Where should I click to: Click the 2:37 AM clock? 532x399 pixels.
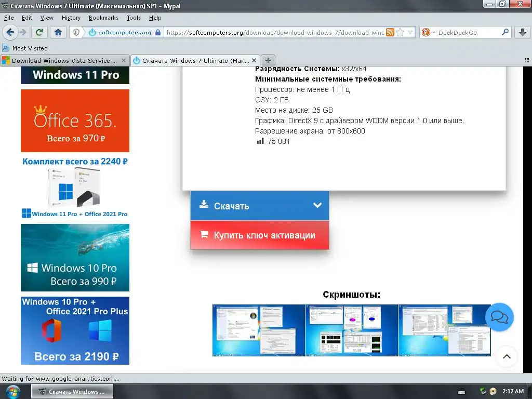513,391
